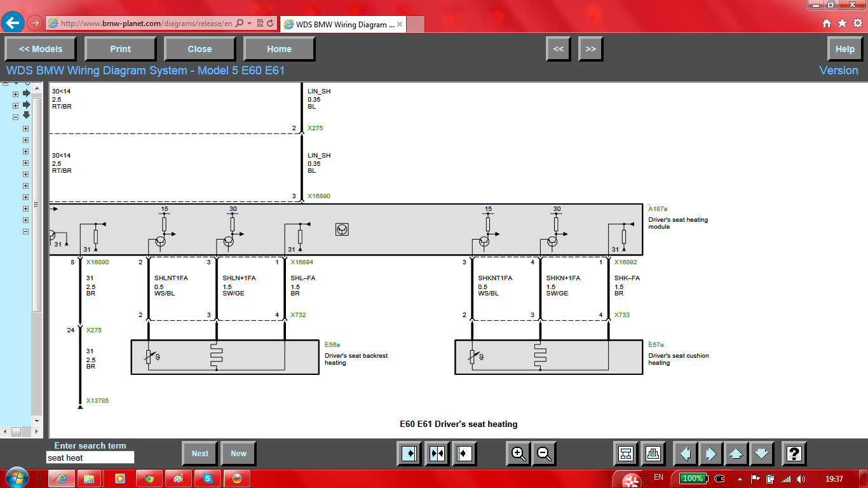Zoom out with the magnifier minus icon
The width and height of the screenshot is (868, 488).
[544, 454]
